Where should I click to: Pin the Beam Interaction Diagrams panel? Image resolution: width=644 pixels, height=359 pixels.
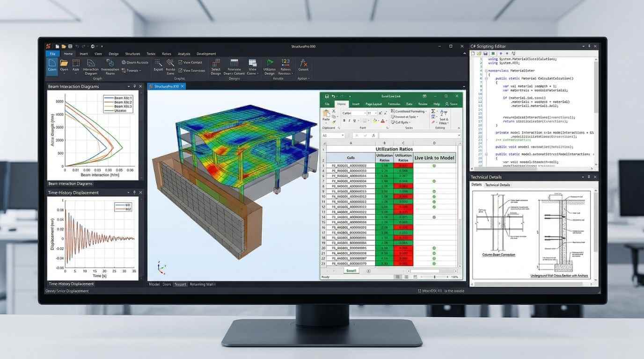(x=135, y=86)
